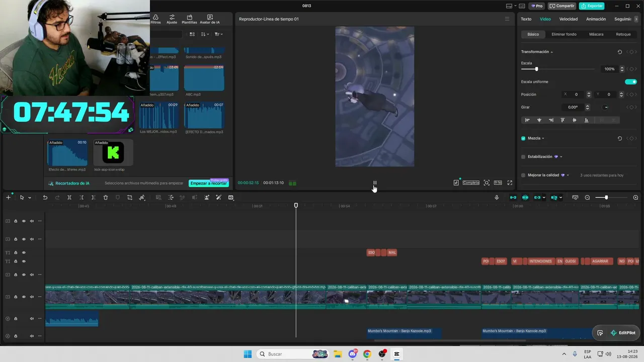This screenshot has width=644, height=362.
Task: Show more inspector tabs with the chevron
Action: [x=636, y=19]
